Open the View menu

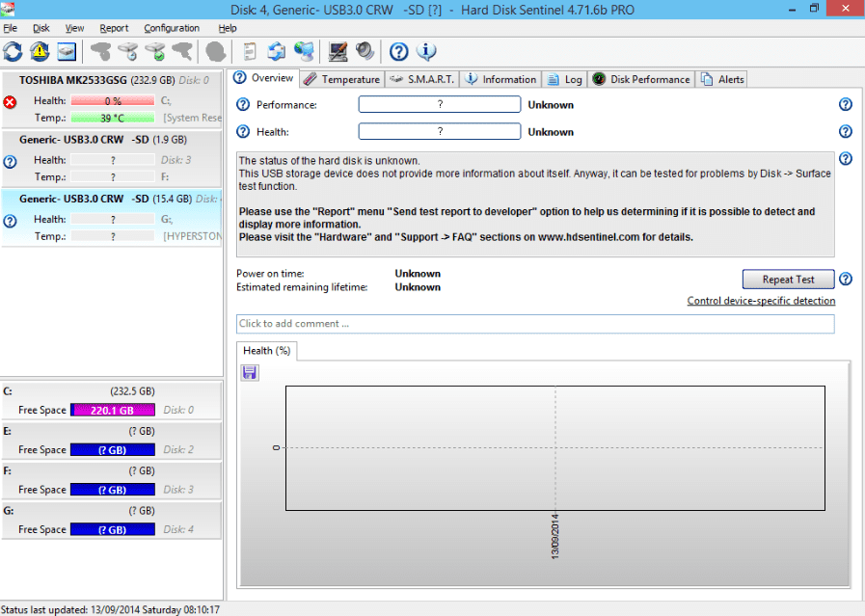(74, 28)
